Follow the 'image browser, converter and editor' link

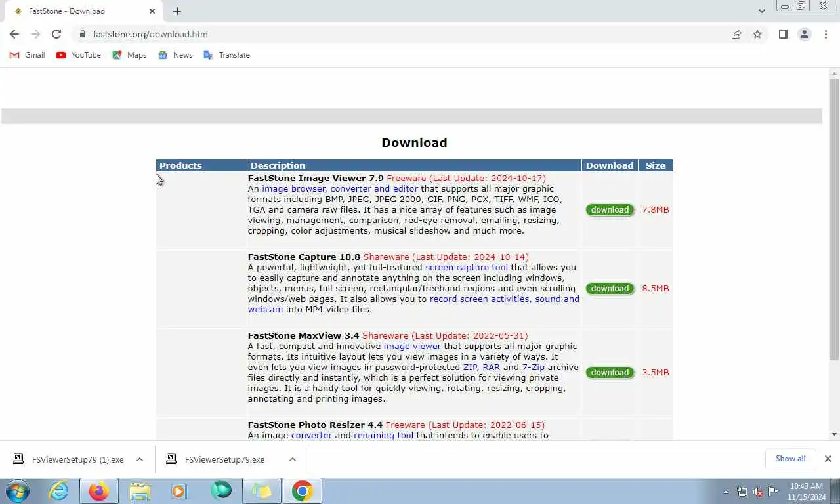[x=340, y=188]
